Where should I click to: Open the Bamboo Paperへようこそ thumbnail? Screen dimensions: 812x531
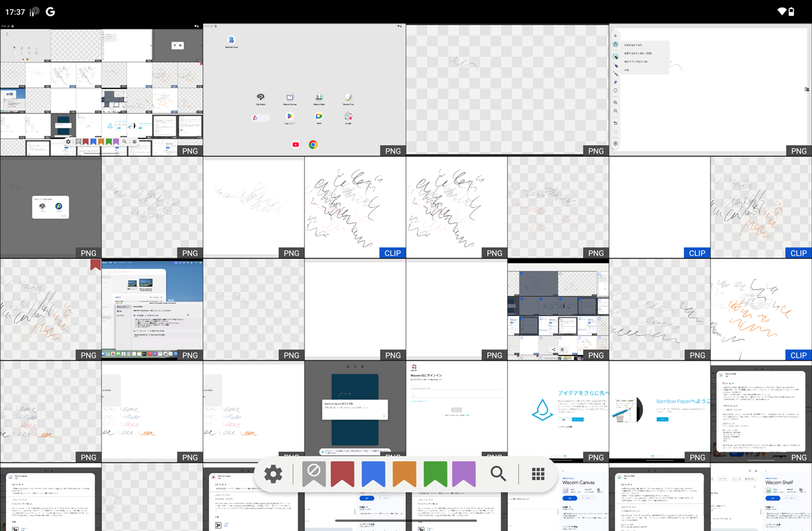tap(659, 411)
